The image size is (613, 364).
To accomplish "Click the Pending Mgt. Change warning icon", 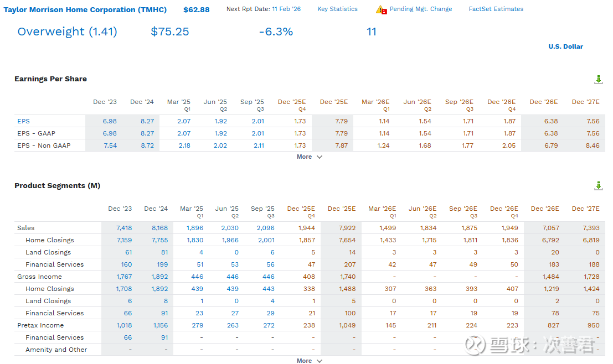I will click(x=381, y=9).
